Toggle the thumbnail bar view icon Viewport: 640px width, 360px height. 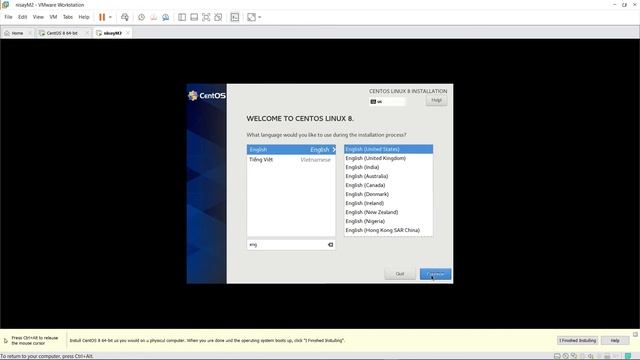tap(194, 17)
